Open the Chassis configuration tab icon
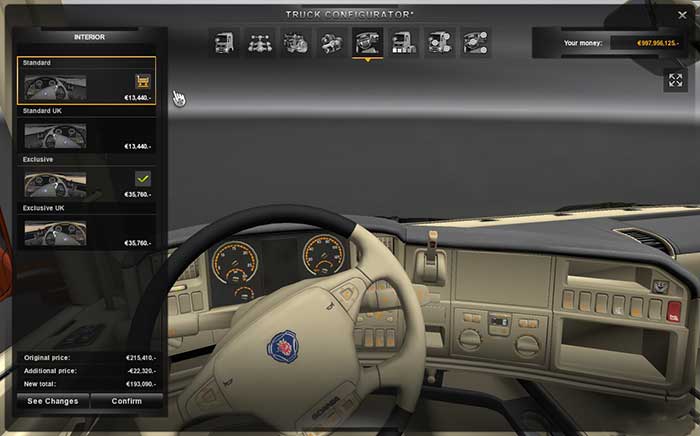The height and width of the screenshot is (436, 700). 260,43
